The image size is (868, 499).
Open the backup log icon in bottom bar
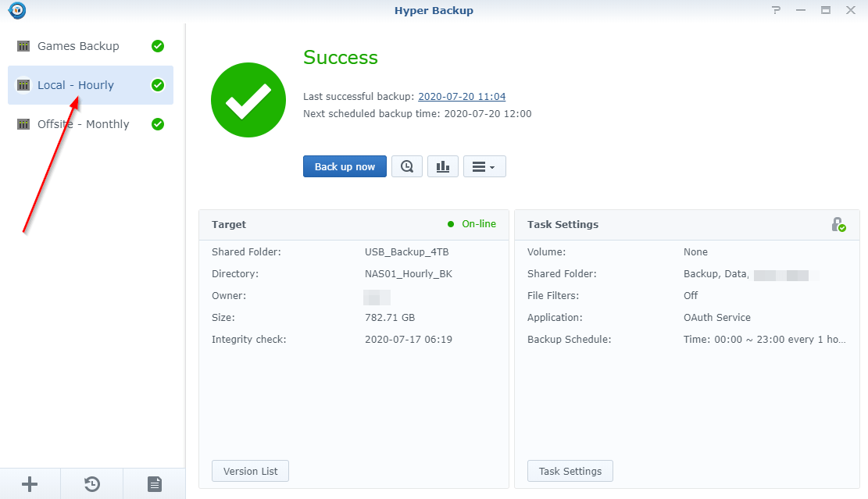point(155,484)
